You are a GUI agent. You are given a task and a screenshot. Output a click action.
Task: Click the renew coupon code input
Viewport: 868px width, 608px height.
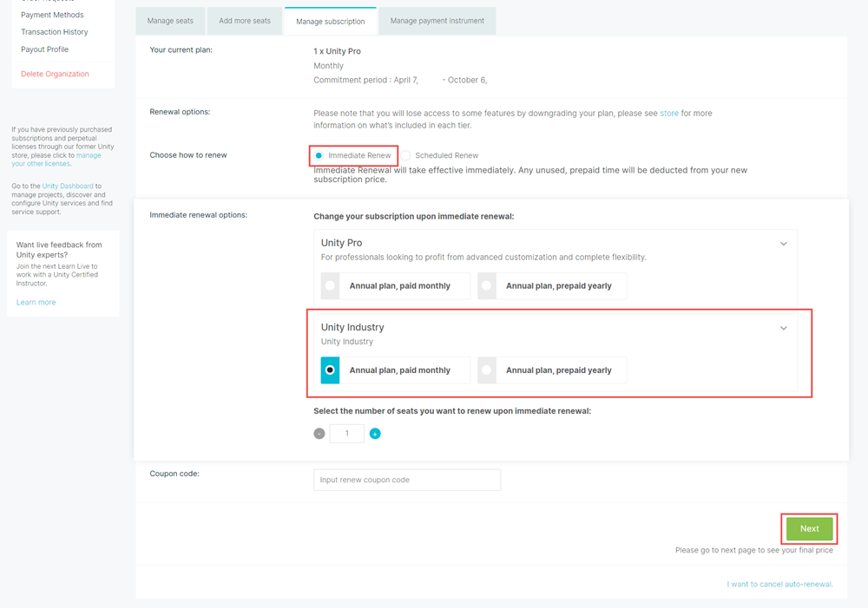407,480
